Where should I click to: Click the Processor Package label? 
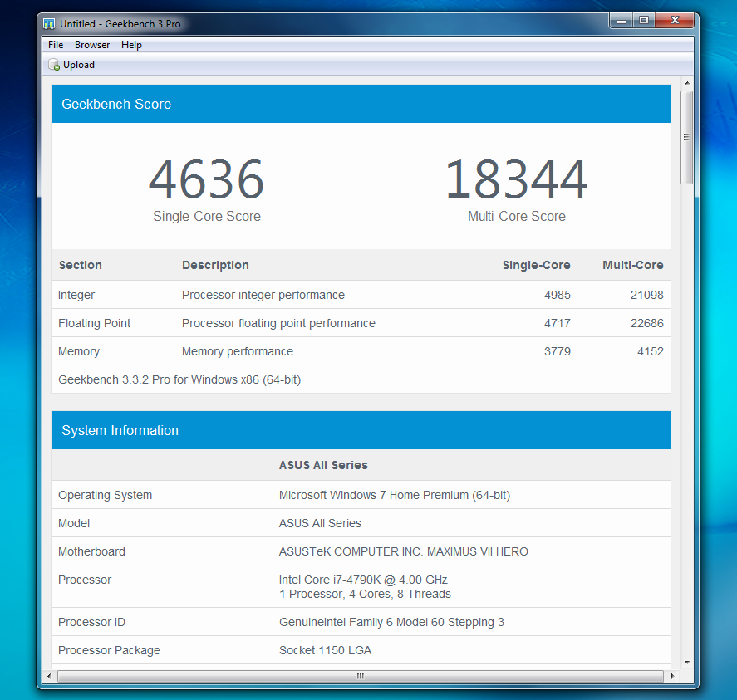[109, 650]
